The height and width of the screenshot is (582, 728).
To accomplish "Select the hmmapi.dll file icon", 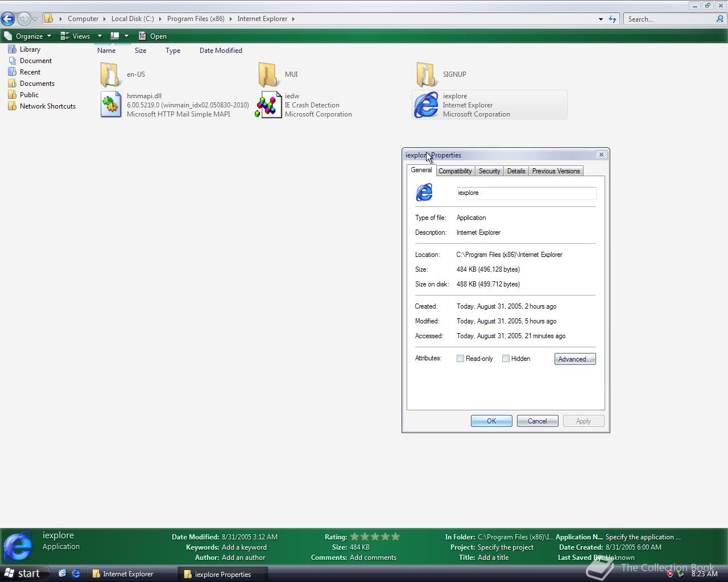I will [x=111, y=105].
